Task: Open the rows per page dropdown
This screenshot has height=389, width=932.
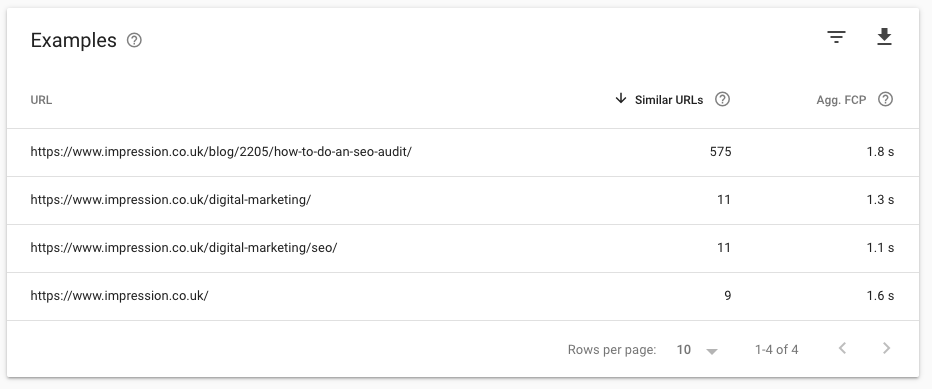Action: (x=697, y=350)
